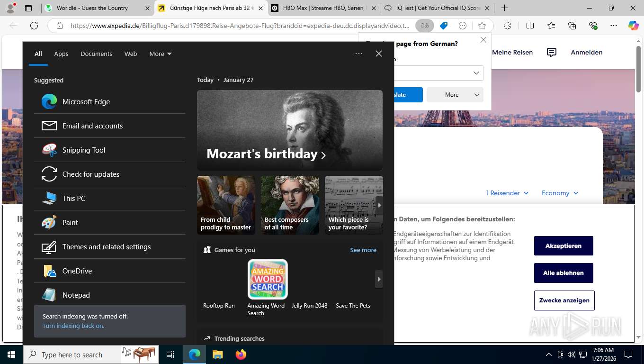Open the Economy class dropdown

560,193
